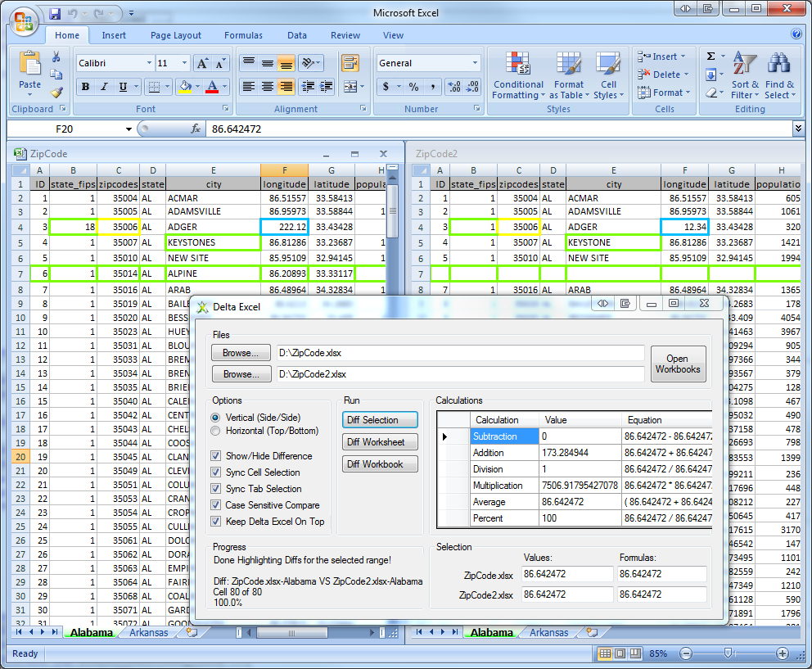
Task: Click the Font Color red A
Action: coord(212,87)
